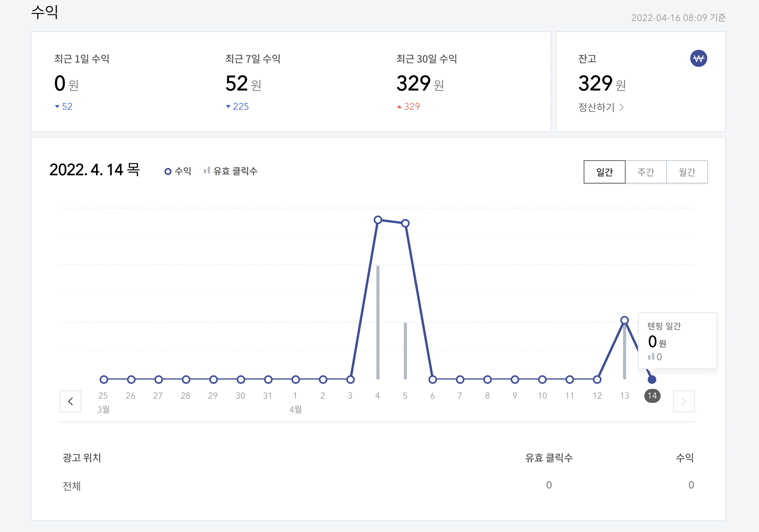Click the 최근 7일 수익 value
The image size is (759, 532).
237,84
